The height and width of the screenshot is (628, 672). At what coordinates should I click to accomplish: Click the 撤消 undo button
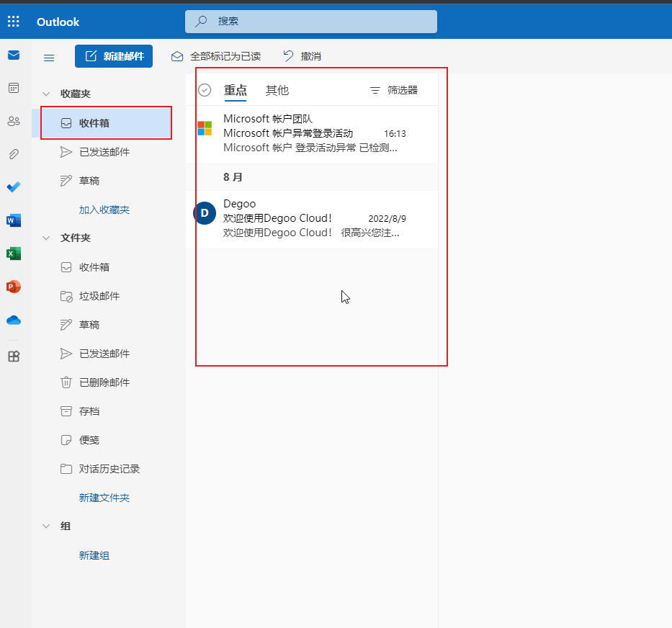coord(302,56)
